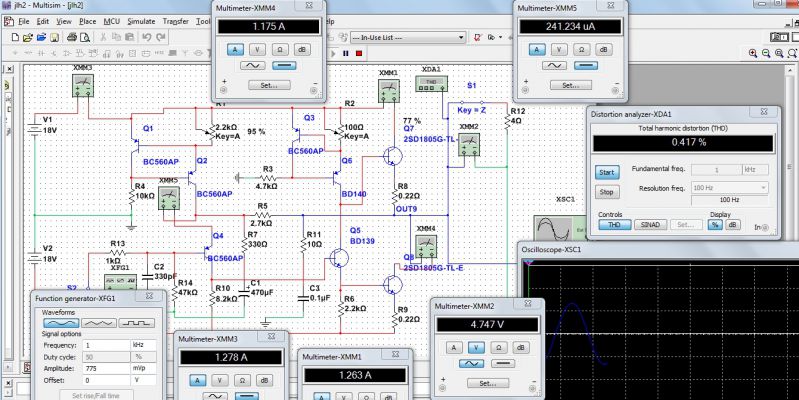Edit the Offset value field
Image resolution: width=799 pixels, height=400 pixels.
pyautogui.click(x=105, y=380)
